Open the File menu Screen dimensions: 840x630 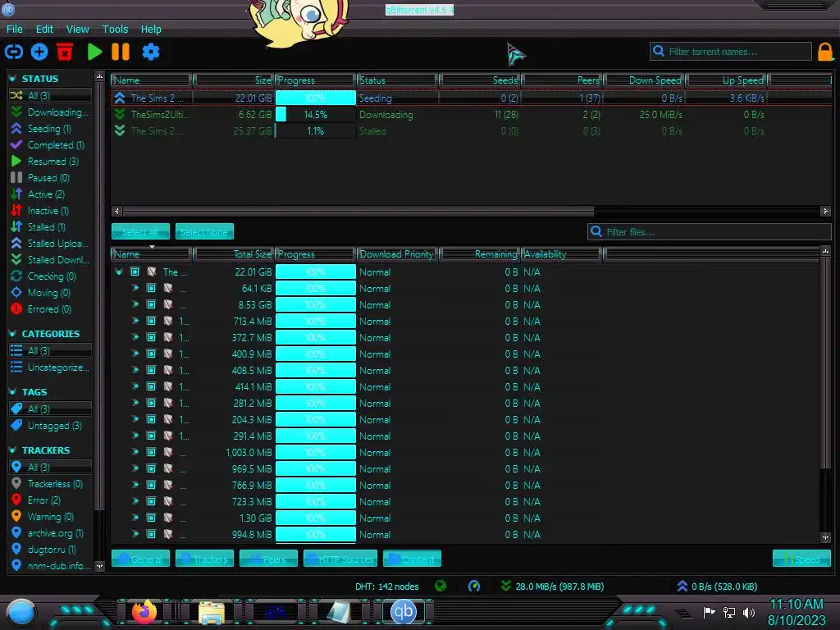click(x=15, y=29)
